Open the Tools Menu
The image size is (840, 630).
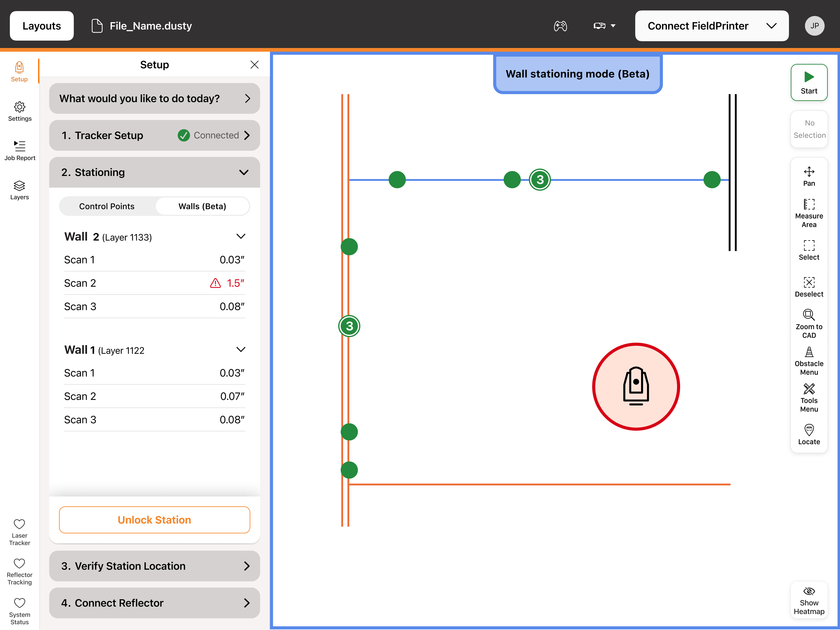pos(809,398)
